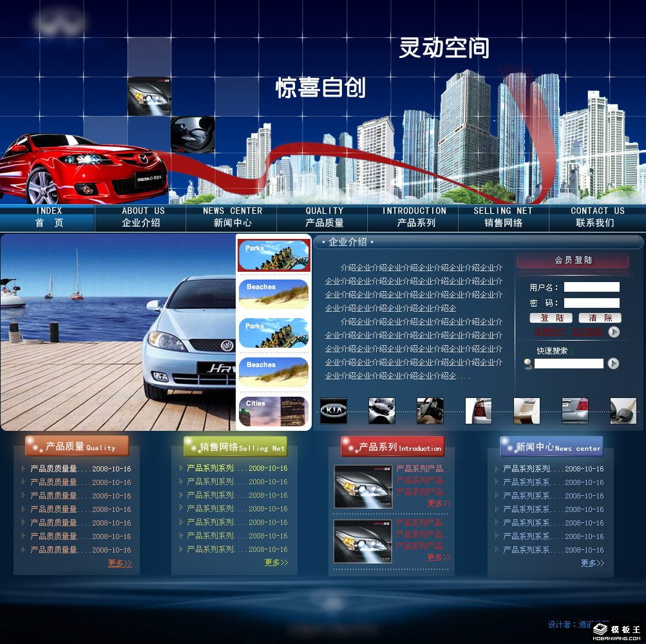The image size is (646, 644).
Task: Click the red tail light thumbnail
Action: coord(479,411)
